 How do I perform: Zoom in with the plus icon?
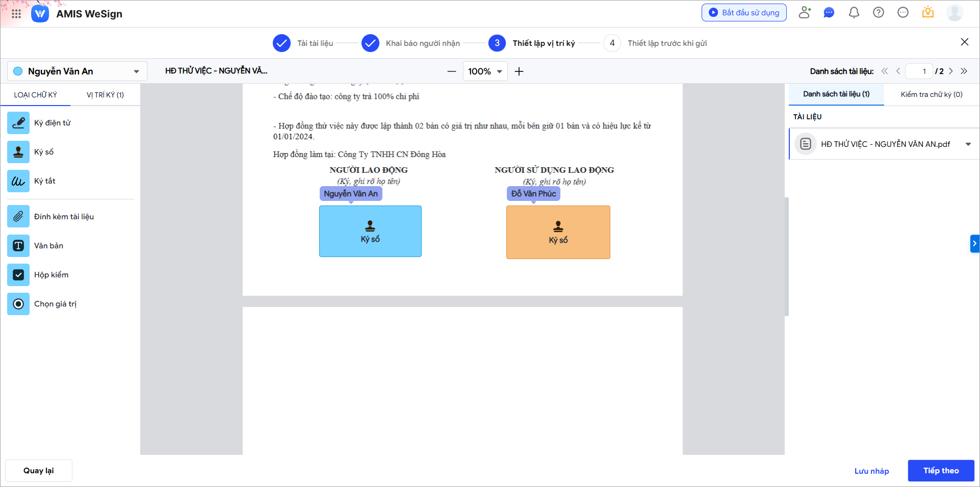(x=519, y=71)
